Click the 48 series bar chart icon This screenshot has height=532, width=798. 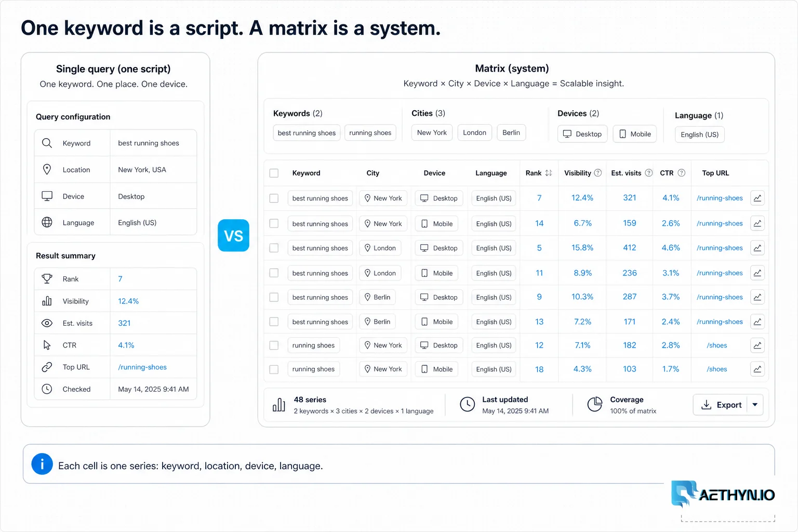point(279,405)
